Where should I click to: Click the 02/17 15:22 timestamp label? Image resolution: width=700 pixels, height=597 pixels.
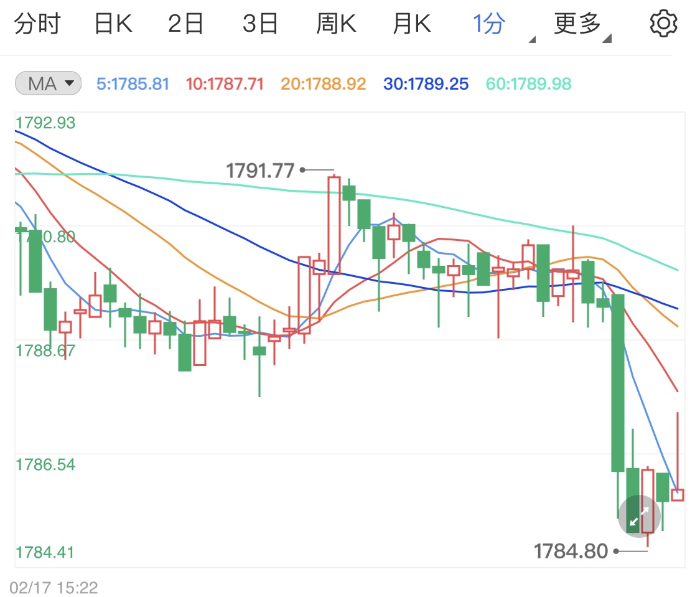click(54, 587)
